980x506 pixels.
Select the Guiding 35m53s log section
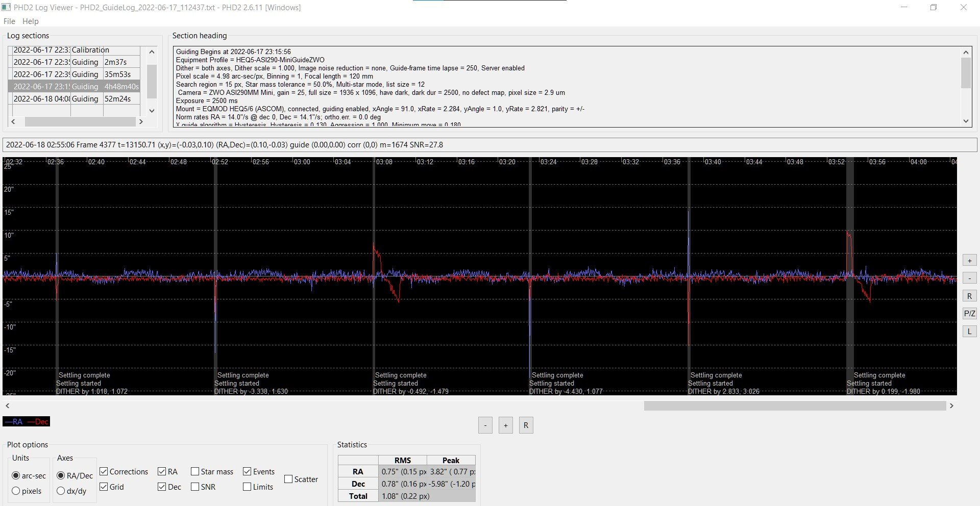pos(75,74)
